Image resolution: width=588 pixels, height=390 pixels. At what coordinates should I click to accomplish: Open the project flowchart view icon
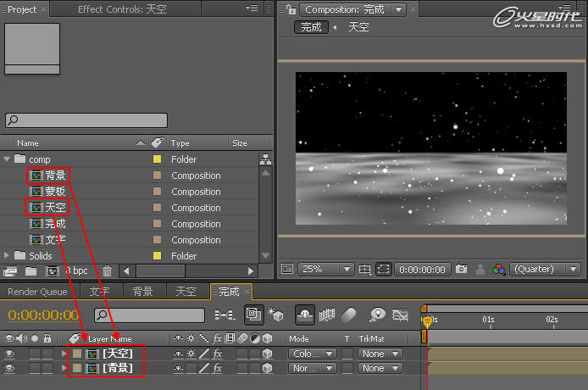pos(265,159)
